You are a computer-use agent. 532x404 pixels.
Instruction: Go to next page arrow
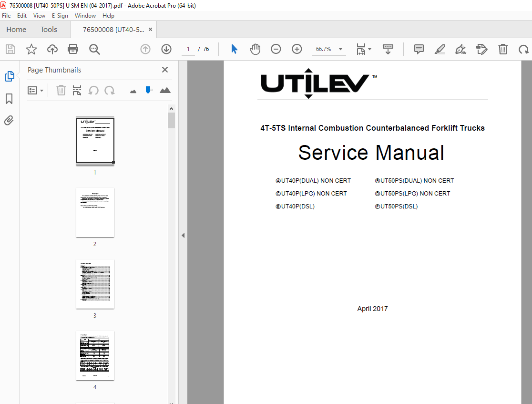166,49
